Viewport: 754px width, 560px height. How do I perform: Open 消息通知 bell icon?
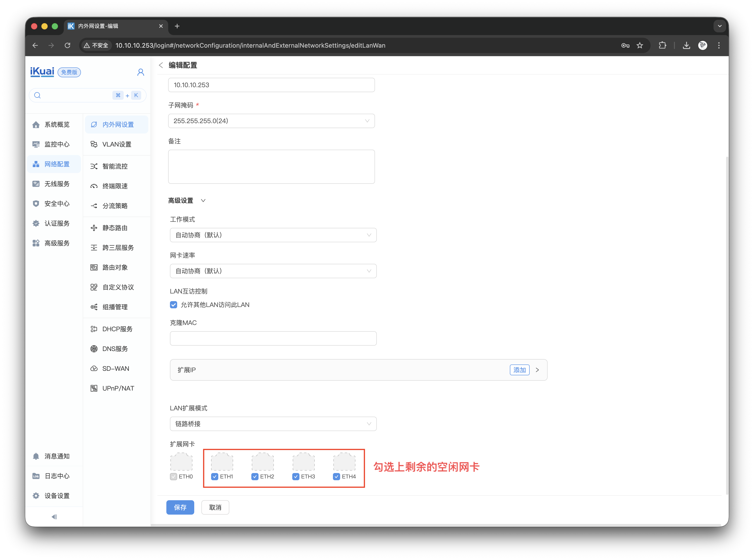36,456
